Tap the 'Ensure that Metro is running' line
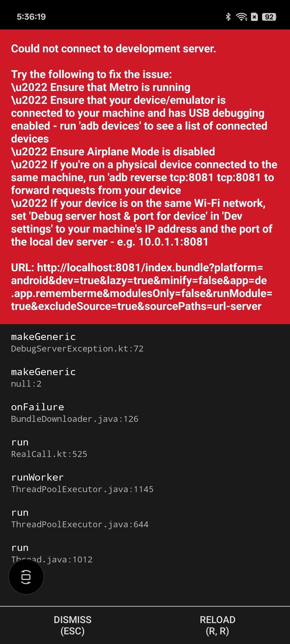The image size is (290, 644). [x=100, y=87]
